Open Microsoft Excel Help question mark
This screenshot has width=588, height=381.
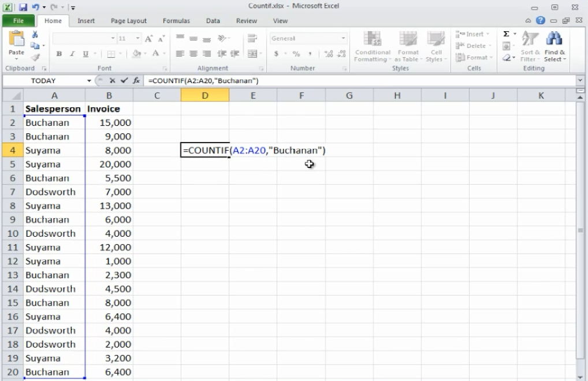(x=541, y=21)
